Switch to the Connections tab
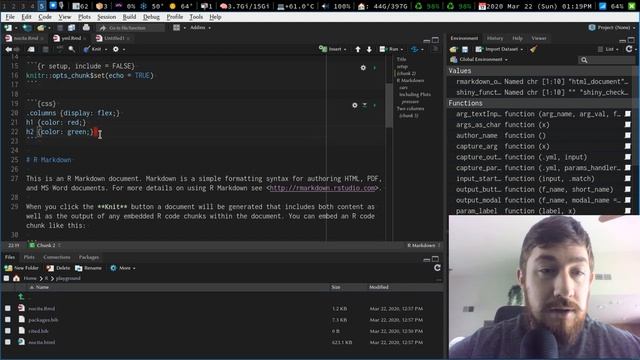 tap(57, 257)
